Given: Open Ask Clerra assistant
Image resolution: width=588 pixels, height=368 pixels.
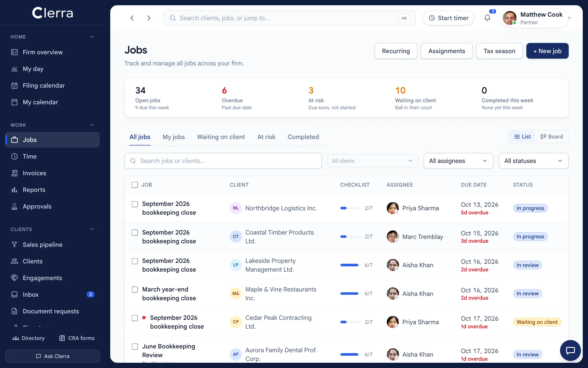Looking at the screenshot, I should 52,356.
